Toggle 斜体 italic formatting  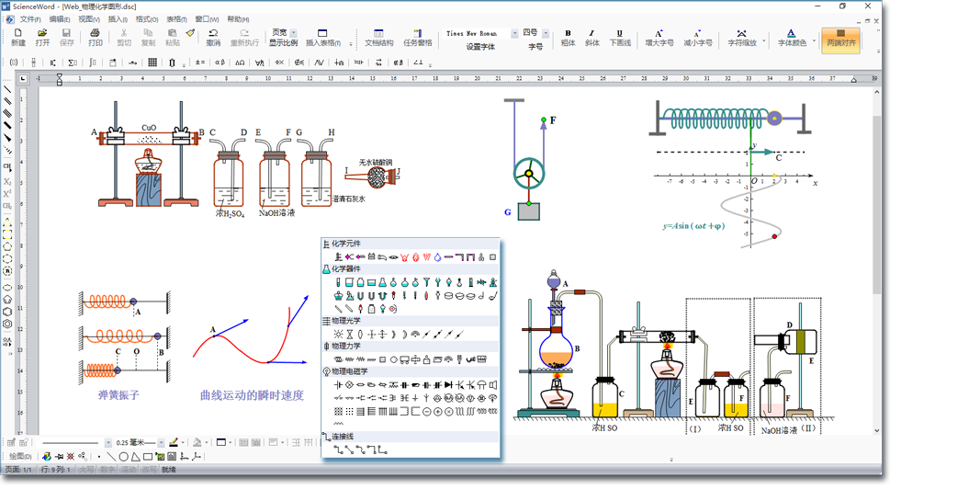pyautogui.click(x=591, y=37)
